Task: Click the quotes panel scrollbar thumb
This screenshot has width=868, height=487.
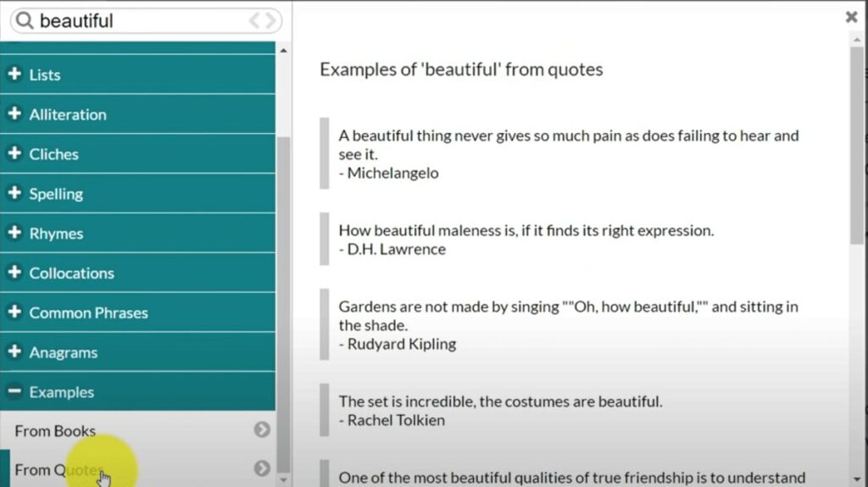Action: tap(857, 145)
